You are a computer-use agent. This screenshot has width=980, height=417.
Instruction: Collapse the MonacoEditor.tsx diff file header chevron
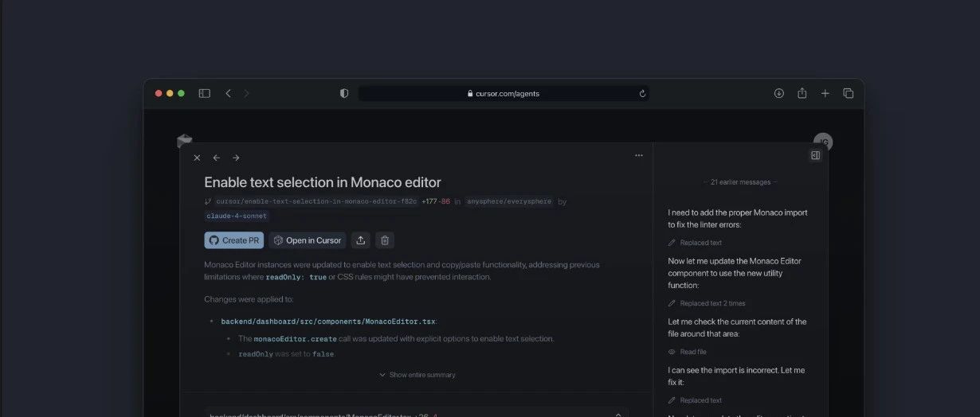coord(618,414)
